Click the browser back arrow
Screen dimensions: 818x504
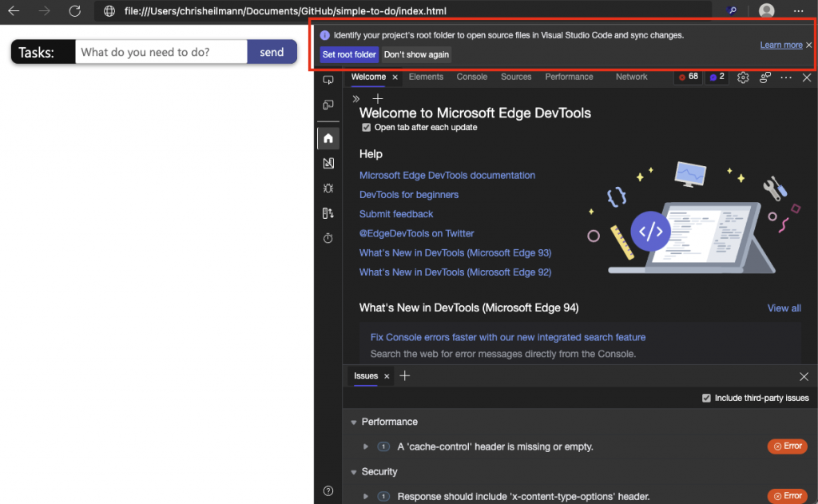point(14,10)
